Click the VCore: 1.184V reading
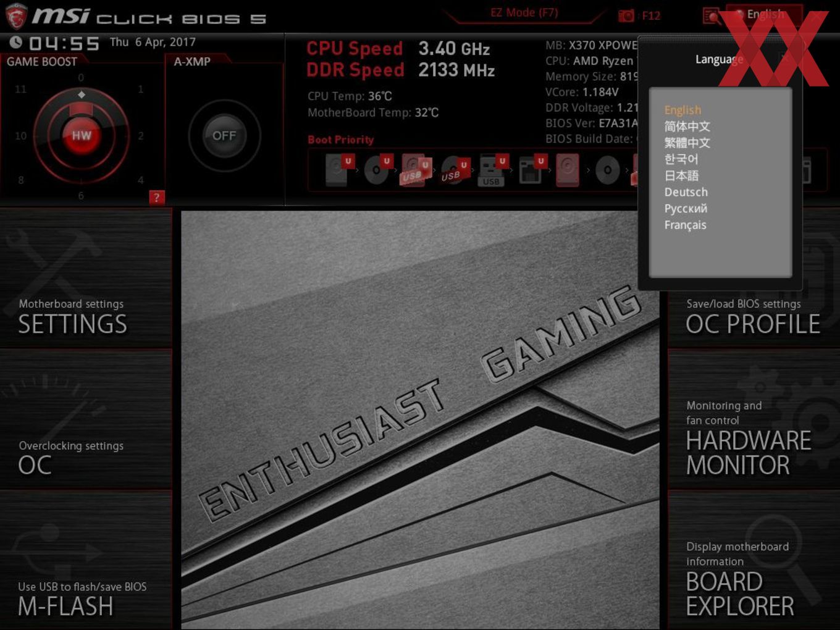Viewport: 840px width, 630px height. click(582, 92)
